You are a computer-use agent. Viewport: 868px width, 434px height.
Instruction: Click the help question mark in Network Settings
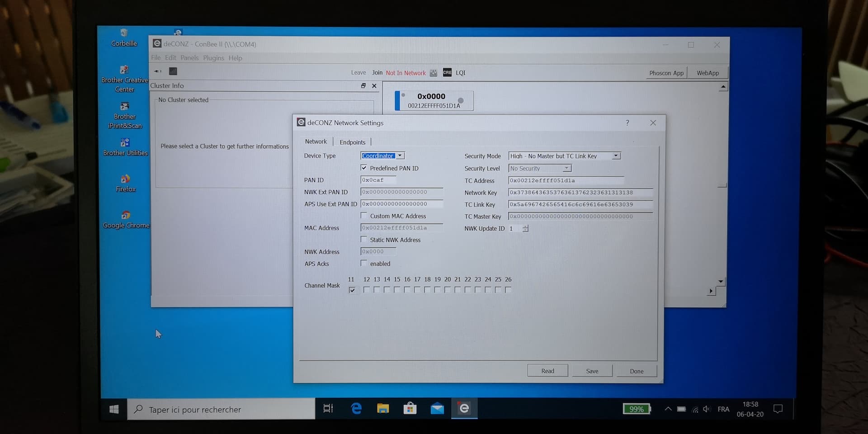tap(627, 123)
